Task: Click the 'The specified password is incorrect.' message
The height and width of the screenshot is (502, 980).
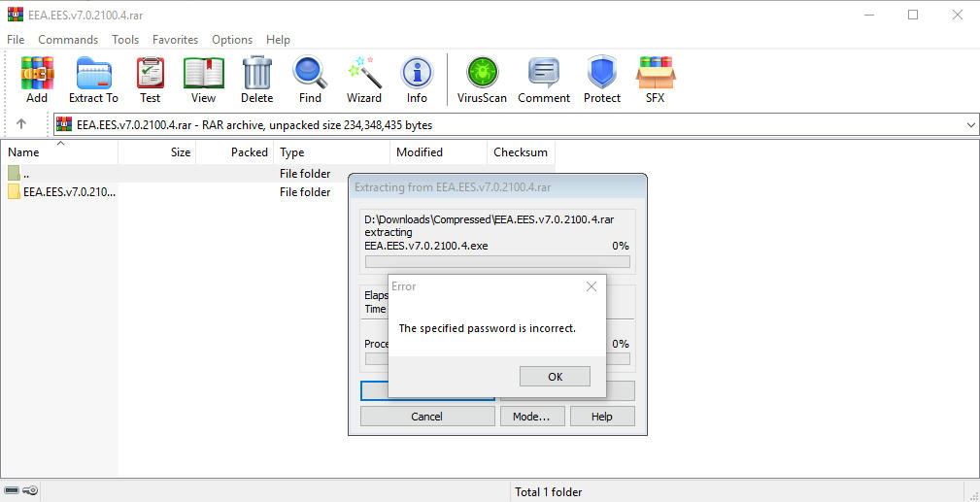Action: [x=487, y=327]
